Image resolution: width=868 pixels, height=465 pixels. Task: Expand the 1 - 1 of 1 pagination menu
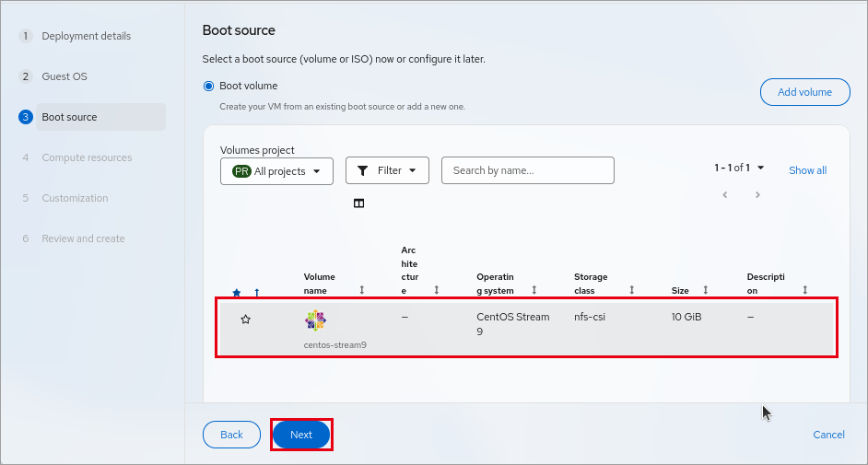(739, 168)
